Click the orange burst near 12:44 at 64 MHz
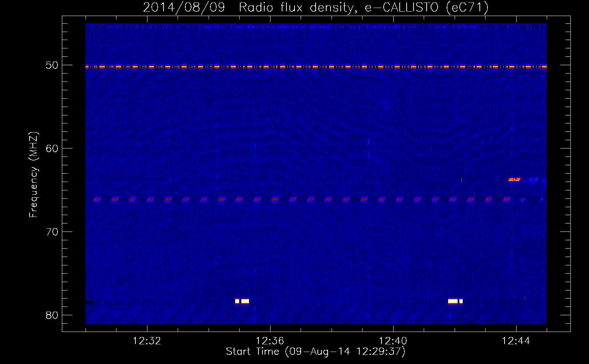This screenshot has width=589, height=364. pyautogui.click(x=515, y=179)
